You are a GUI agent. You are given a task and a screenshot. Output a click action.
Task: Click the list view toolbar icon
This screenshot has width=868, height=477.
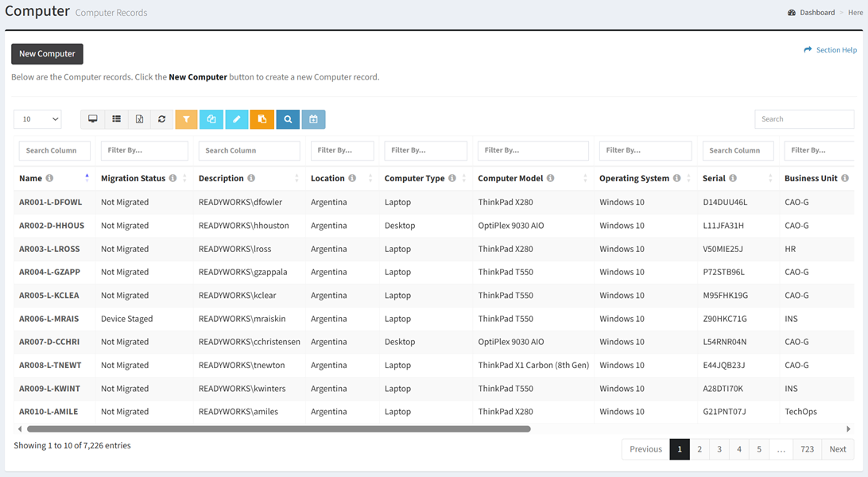(116, 119)
